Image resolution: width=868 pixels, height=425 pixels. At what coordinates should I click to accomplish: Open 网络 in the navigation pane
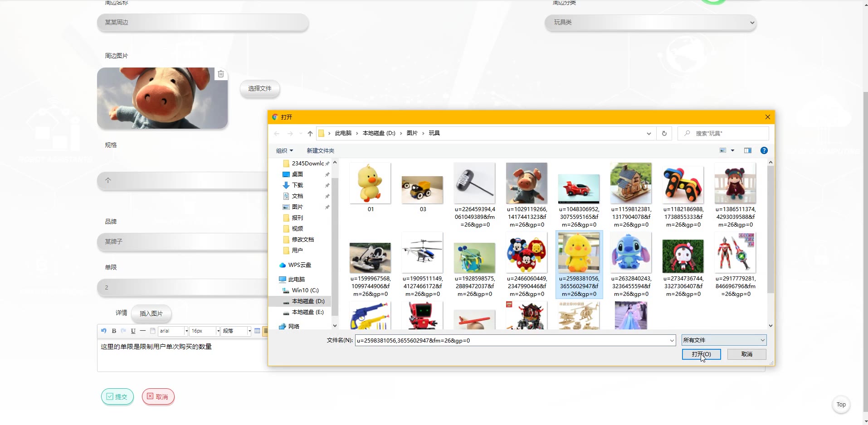point(294,326)
